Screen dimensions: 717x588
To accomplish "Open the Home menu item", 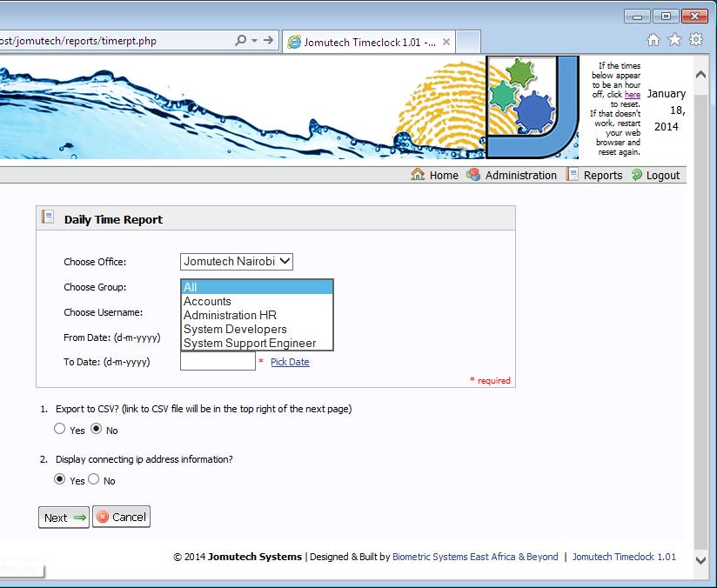I will click(x=444, y=175).
